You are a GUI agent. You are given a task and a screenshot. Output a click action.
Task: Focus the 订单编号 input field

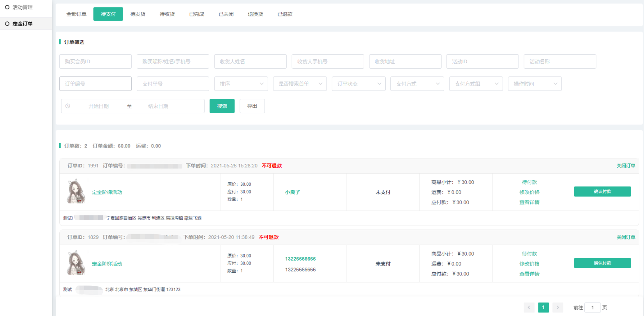point(95,84)
